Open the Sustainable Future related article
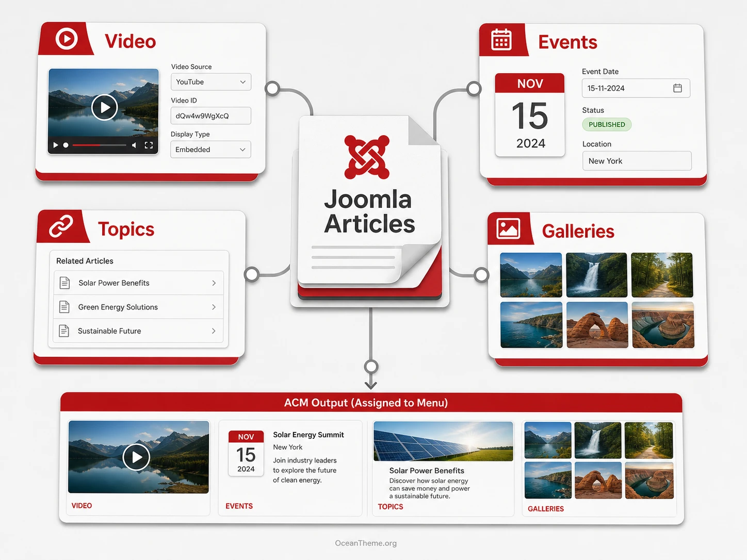 tap(138, 331)
